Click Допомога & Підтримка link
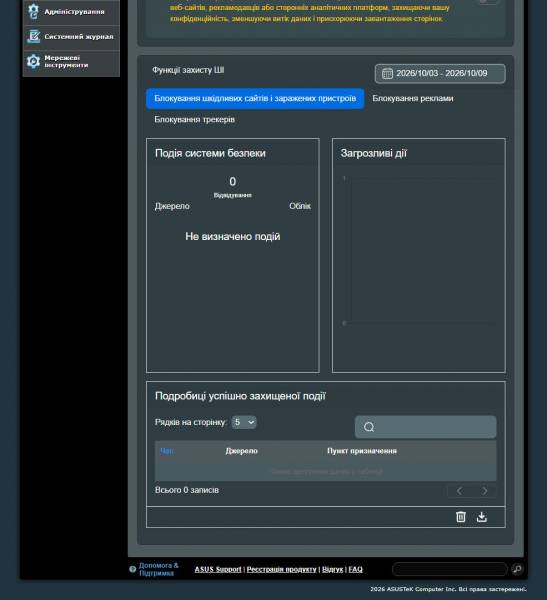This screenshot has width=547, height=600. 158,569
